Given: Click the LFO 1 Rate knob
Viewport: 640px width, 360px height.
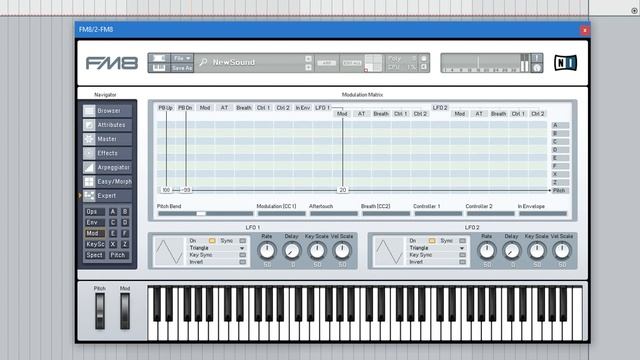Looking at the screenshot, I should click(267, 251).
